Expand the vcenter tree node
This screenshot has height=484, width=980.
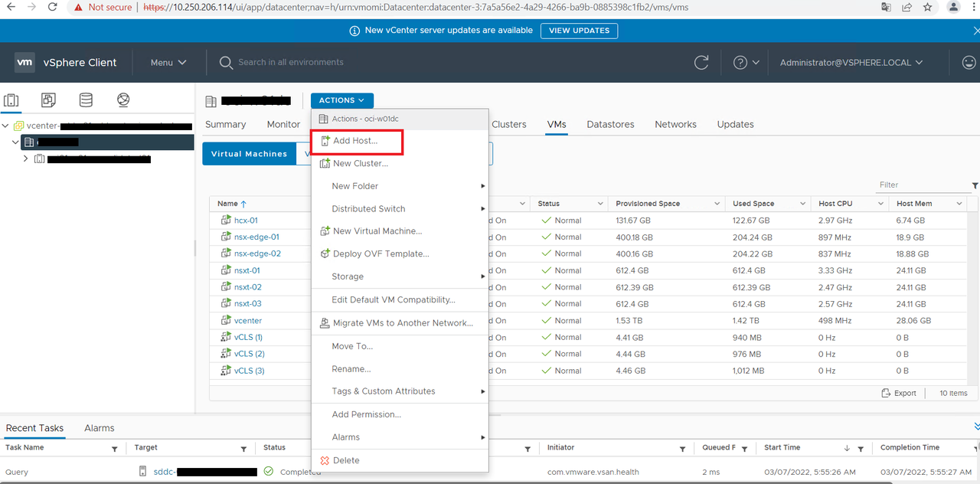[x=6, y=126]
